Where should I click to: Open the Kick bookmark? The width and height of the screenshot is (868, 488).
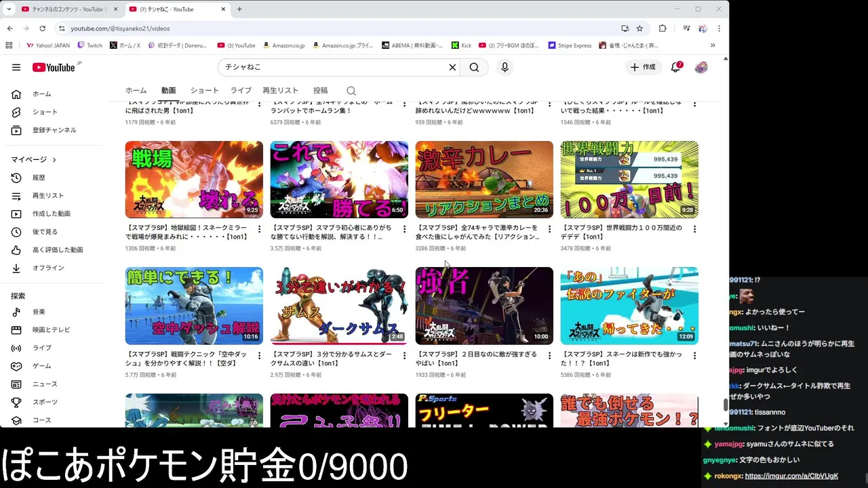coord(462,45)
